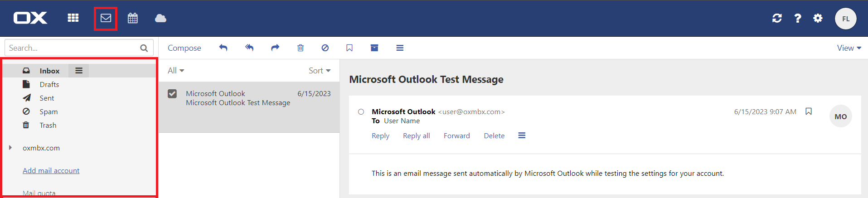868x198 pixels.
Task: Click the trash Delete icon in toolbar
Action: pos(300,48)
